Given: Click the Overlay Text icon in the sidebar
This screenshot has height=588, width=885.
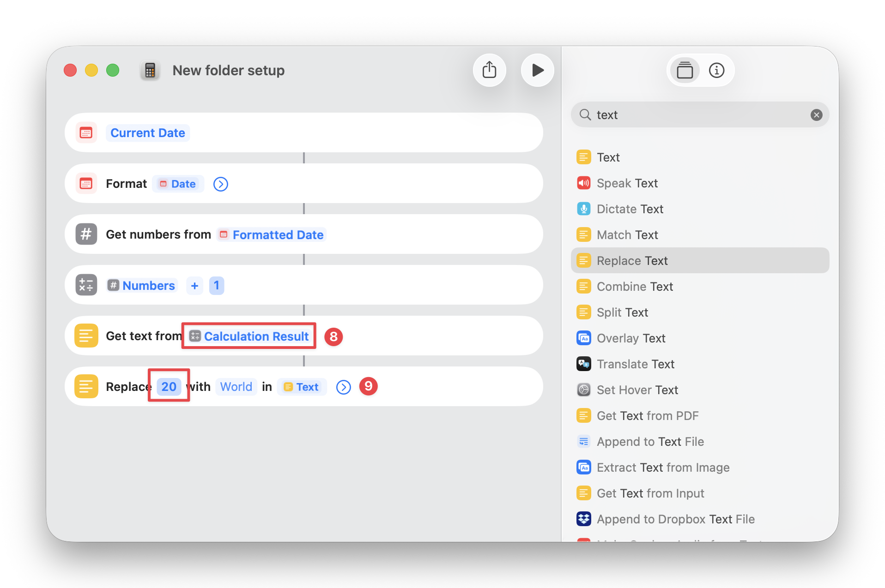Looking at the screenshot, I should pyautogui.click(x=583, y=338).
